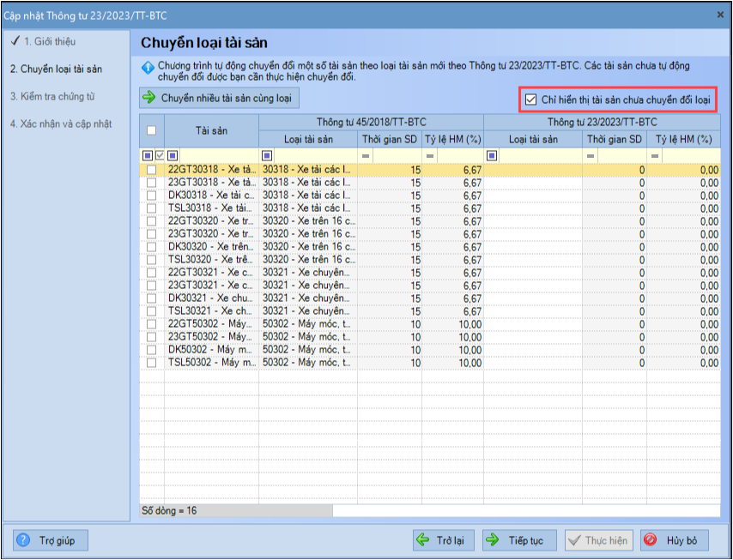Click Thông tư 45 Loại tài sản cell in 22GT30320 row
Screen dimensions: 733x560
pyautogui.click(x=308, y=221)
